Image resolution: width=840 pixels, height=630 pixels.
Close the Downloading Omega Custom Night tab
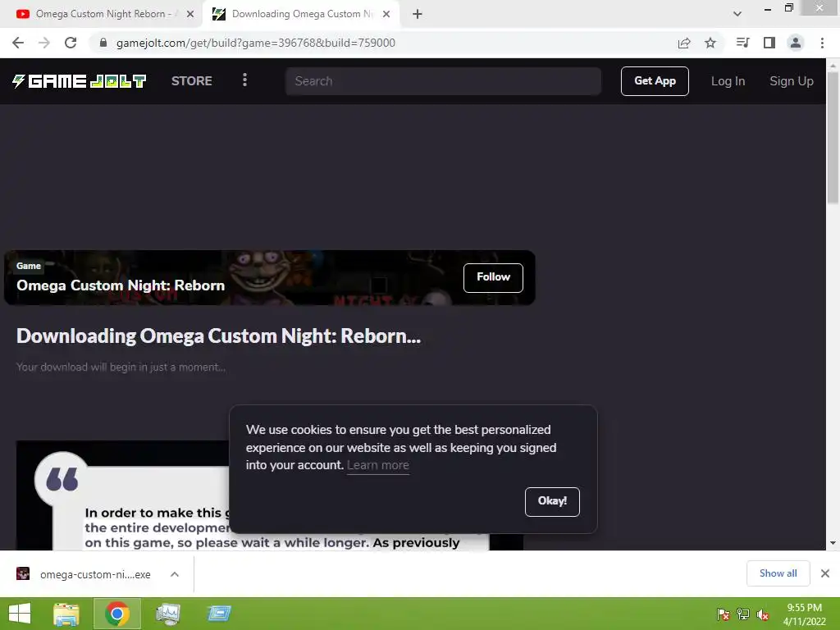pos(386,14)
